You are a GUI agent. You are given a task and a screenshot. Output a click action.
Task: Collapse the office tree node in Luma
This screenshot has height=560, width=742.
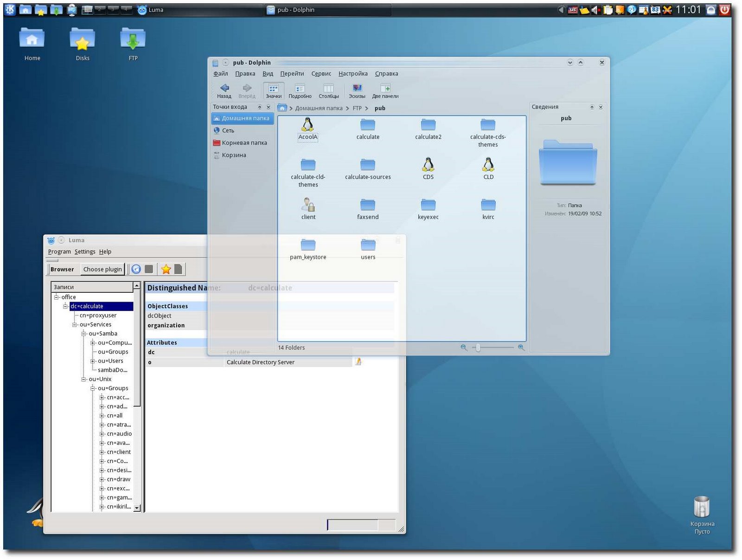click(57, 297)
